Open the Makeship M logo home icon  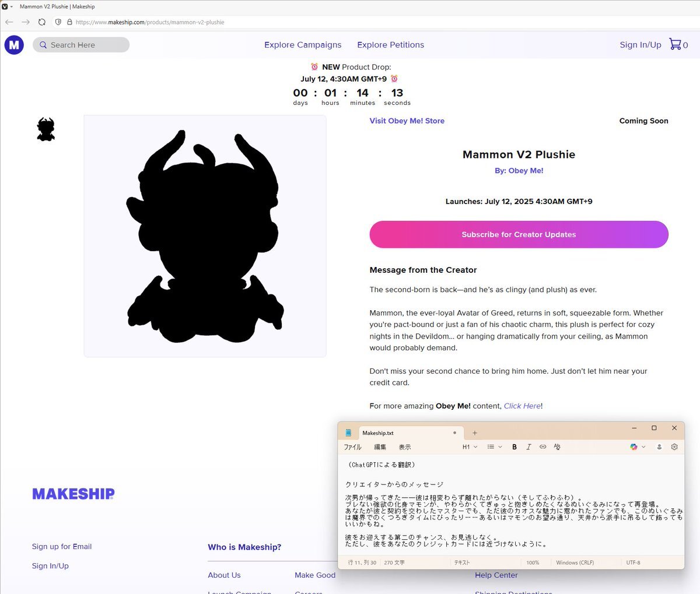[14, 45]
